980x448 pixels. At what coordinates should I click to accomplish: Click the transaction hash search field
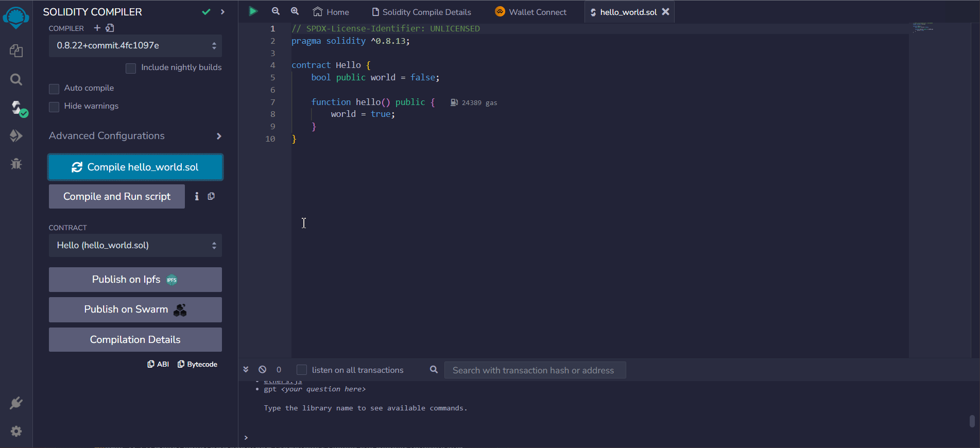[535, 370]
